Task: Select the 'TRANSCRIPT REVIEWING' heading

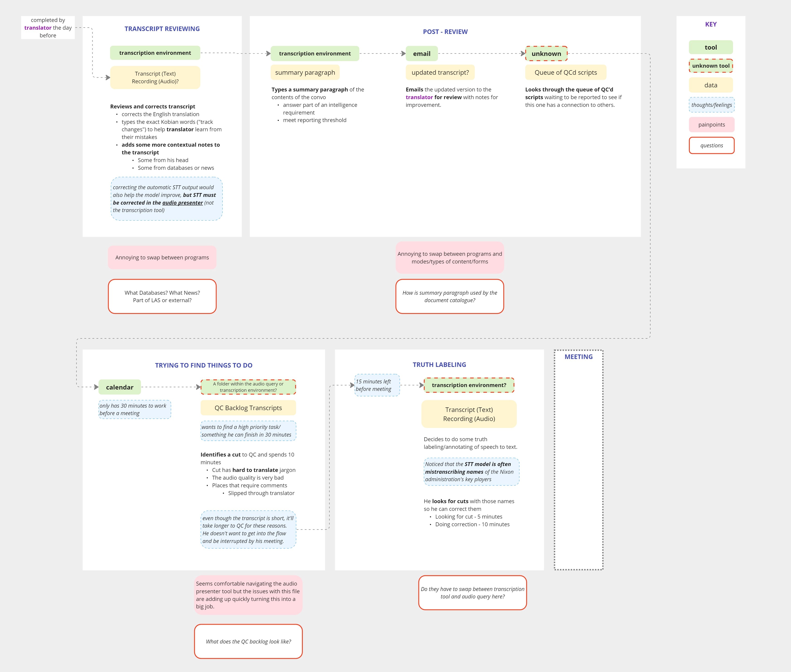Action: [162, 29]
